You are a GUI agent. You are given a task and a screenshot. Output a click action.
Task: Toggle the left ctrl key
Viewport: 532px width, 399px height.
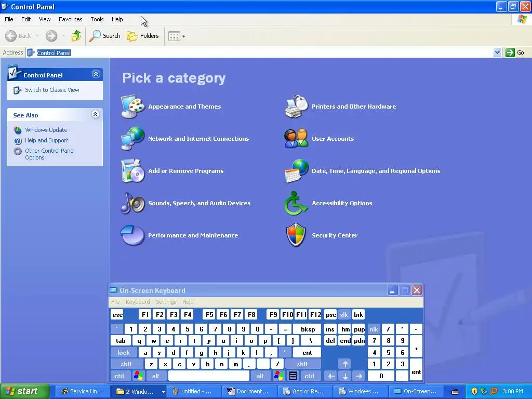(119, 376)
